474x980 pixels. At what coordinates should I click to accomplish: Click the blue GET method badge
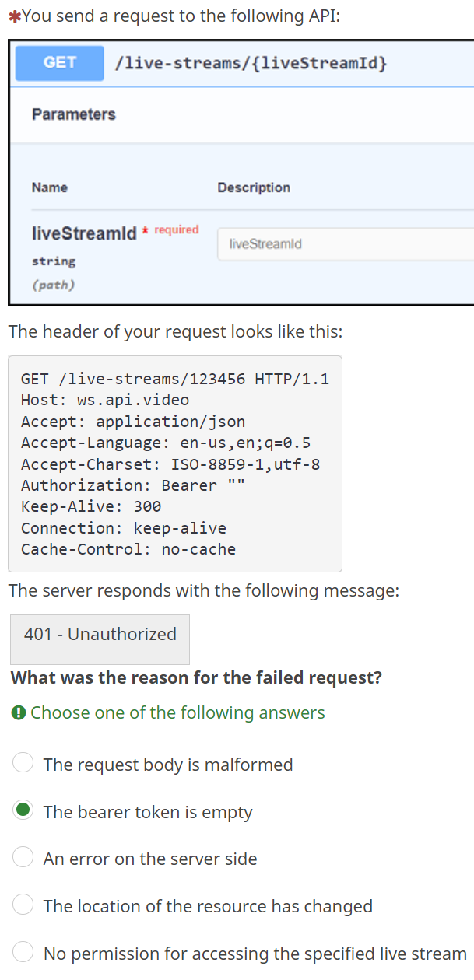60,63
